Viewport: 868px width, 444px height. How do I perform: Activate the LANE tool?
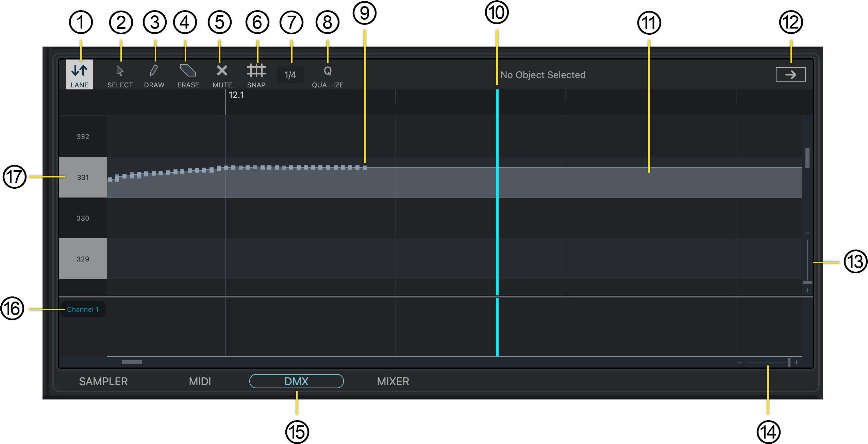coord(79,74)
